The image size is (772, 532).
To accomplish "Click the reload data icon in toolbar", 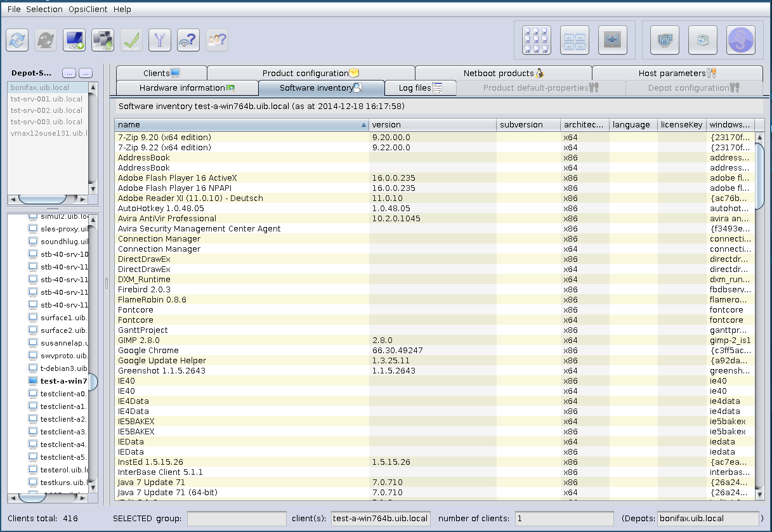I will coord(17,40).
